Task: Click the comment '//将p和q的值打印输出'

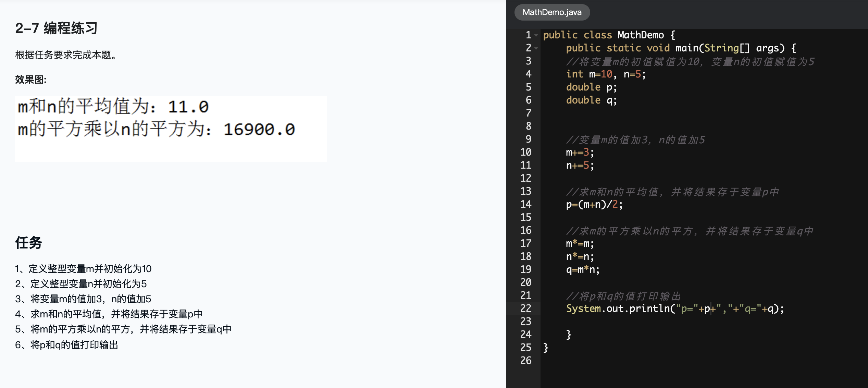Action: pos(623,295)
